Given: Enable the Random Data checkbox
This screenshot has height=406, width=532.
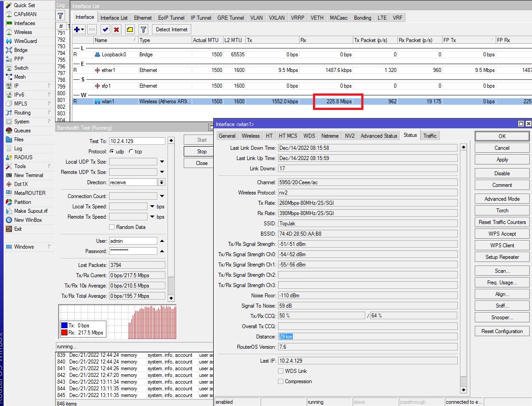Looking at the screenshot, I should [x=112, y=227].
